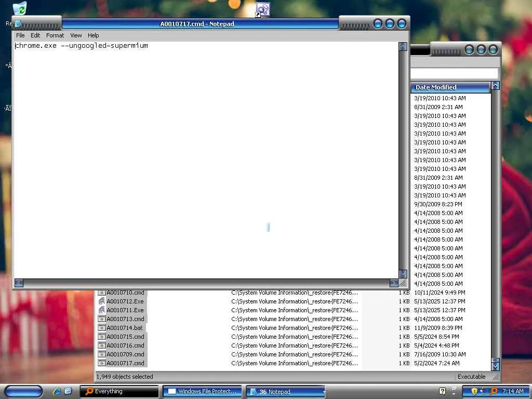Select the file name A0010711.Exe
The width and height of the screenshot is (532, 399).
(x=125, y=310)
